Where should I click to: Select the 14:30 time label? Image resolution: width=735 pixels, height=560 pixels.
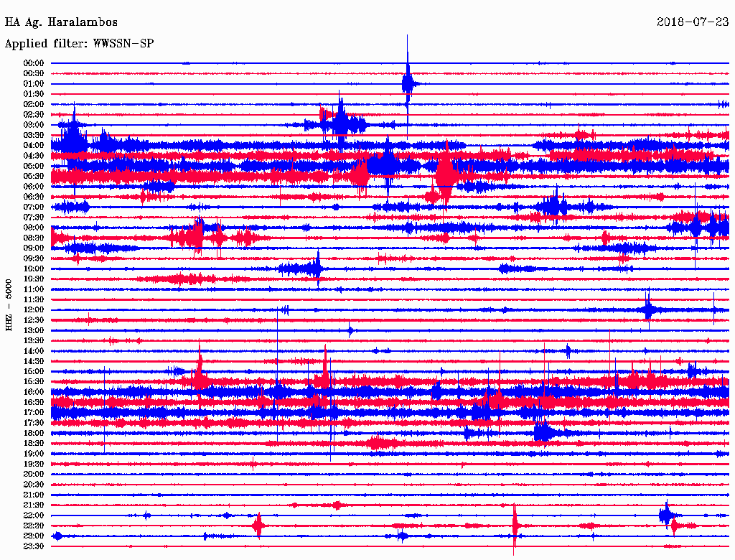tap(34, 362)
